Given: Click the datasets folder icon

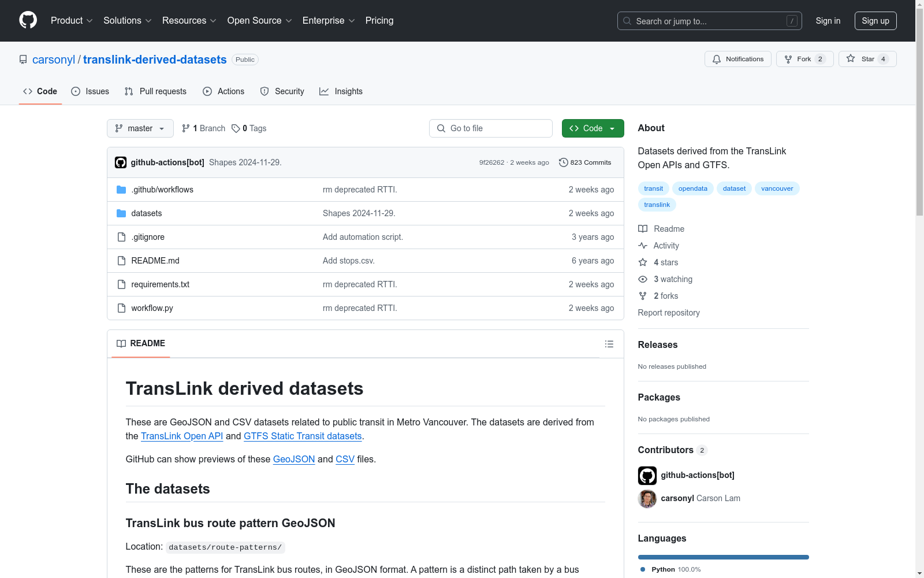Looking at the screenshot, I should (121, 213).
